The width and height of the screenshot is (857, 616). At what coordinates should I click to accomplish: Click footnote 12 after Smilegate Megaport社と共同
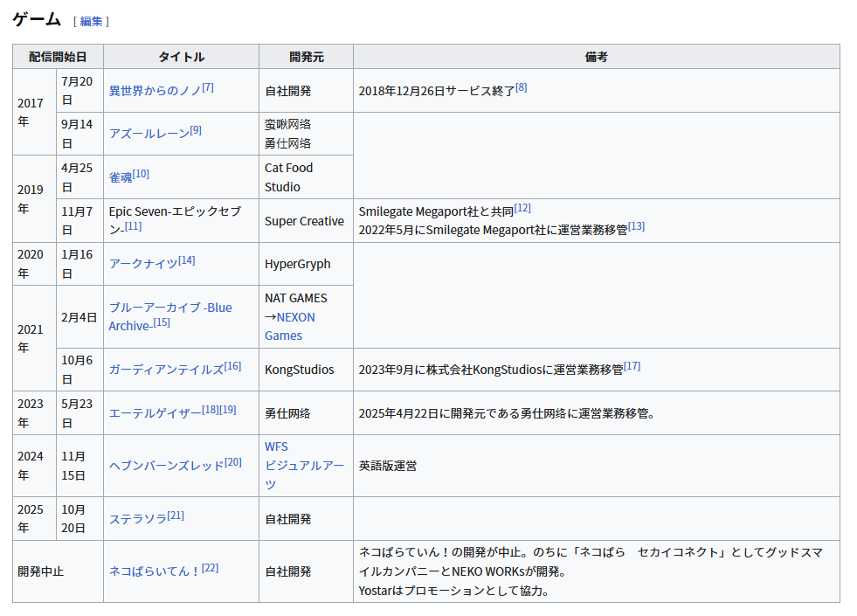click(522, 208)
